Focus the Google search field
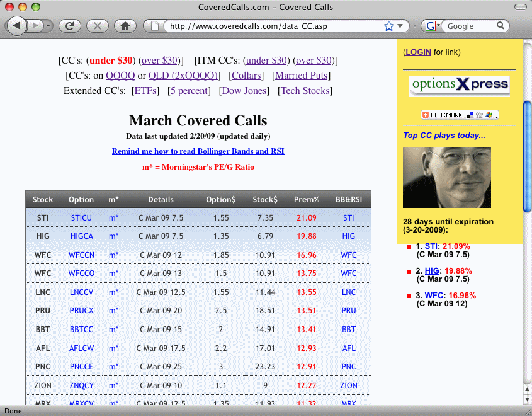The height and width of the screenshot is (416, 532). pos(470,26)
